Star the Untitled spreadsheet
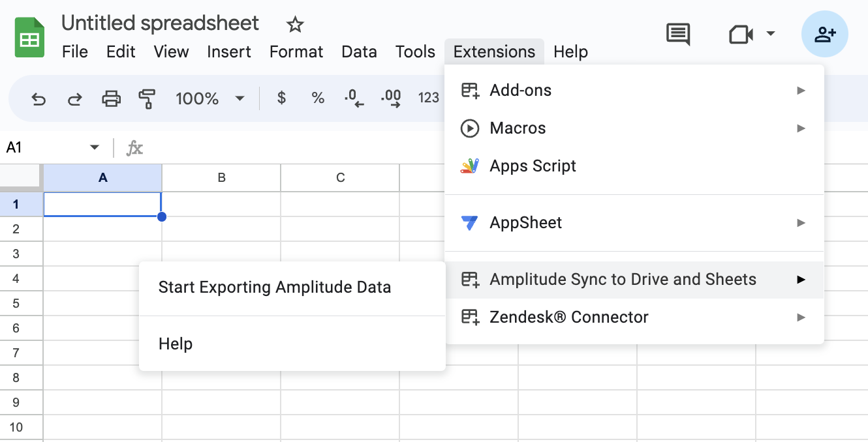Image resolution: width=868 pixels, height=442 pixels. [295, 25]
